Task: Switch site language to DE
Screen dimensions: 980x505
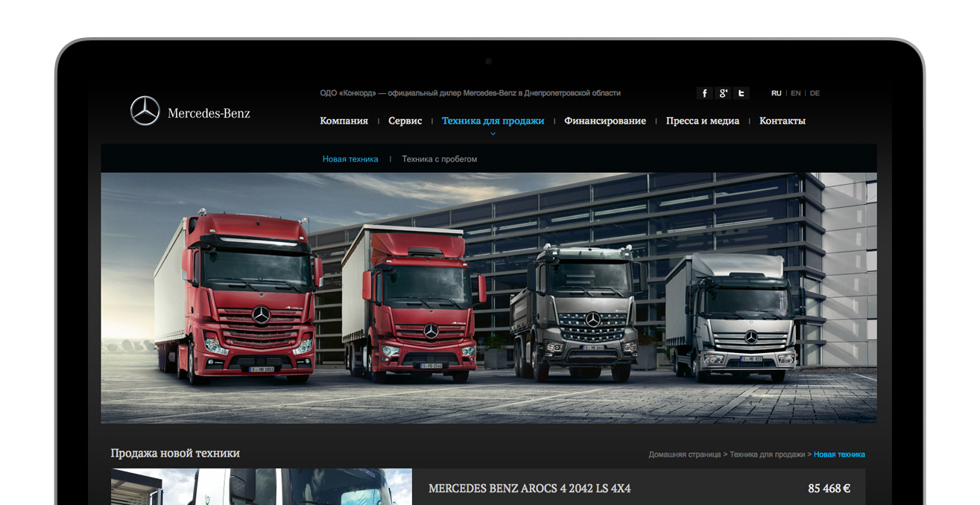Action: pos(815,93)
